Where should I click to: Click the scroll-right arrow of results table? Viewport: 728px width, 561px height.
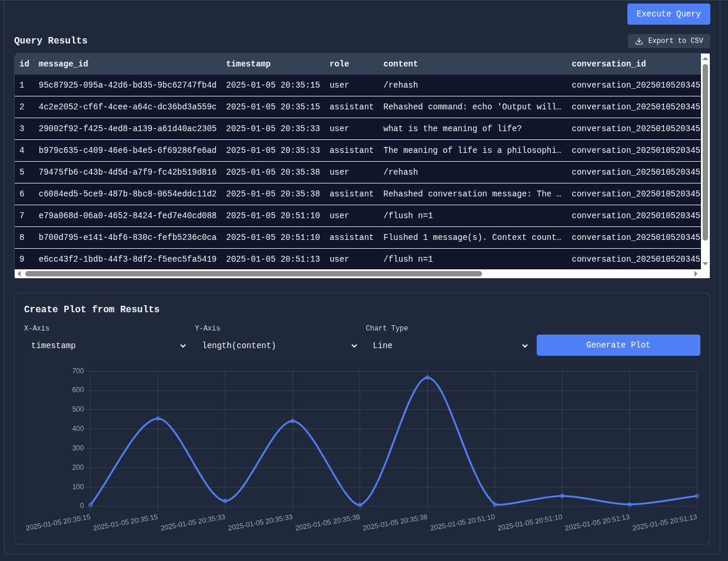[x=696, y=273]
